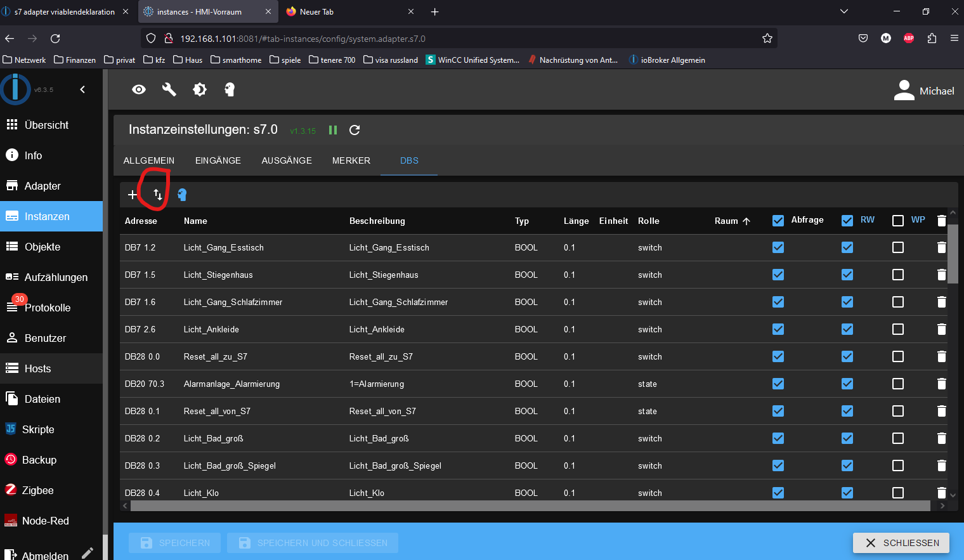Click the Adresse cell DB20 70.3
Viewport: 964px width, 560px height.
tap(145, 384)
